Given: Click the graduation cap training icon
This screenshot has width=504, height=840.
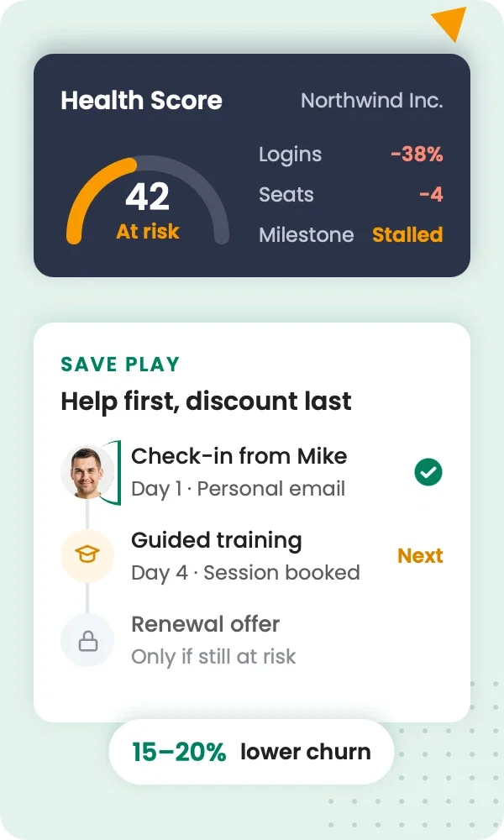Looking at the screenshot, I should point(87,555).
